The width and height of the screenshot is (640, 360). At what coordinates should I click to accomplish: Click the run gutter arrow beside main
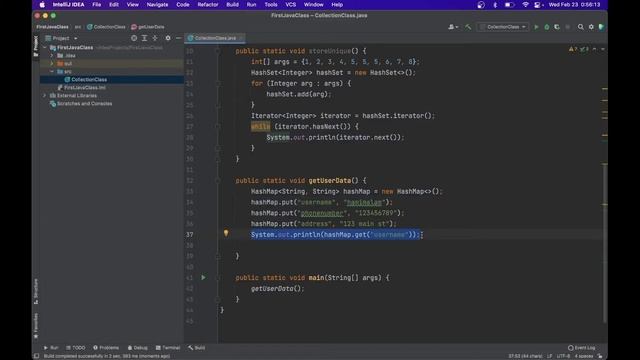tap(203, 278)
